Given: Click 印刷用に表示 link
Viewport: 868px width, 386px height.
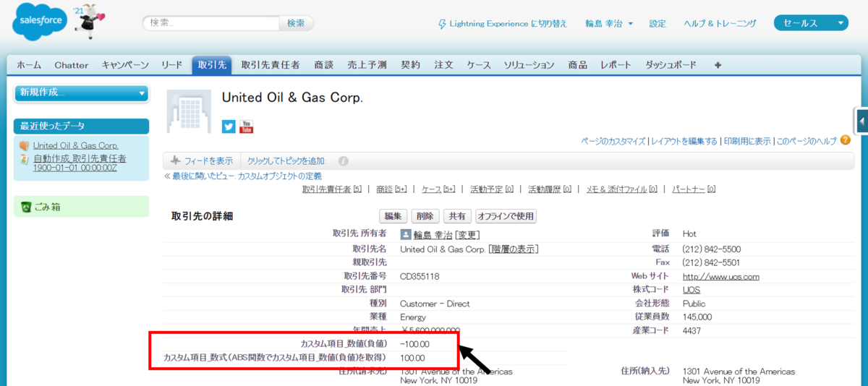Looking at the screenshot, I should click(x=746, y=141).
